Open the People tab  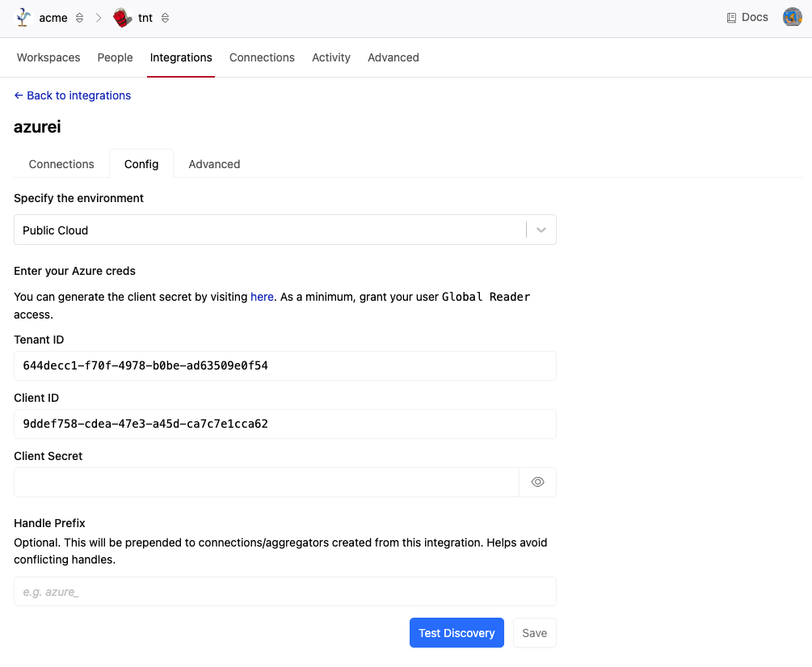pos(115,57)
